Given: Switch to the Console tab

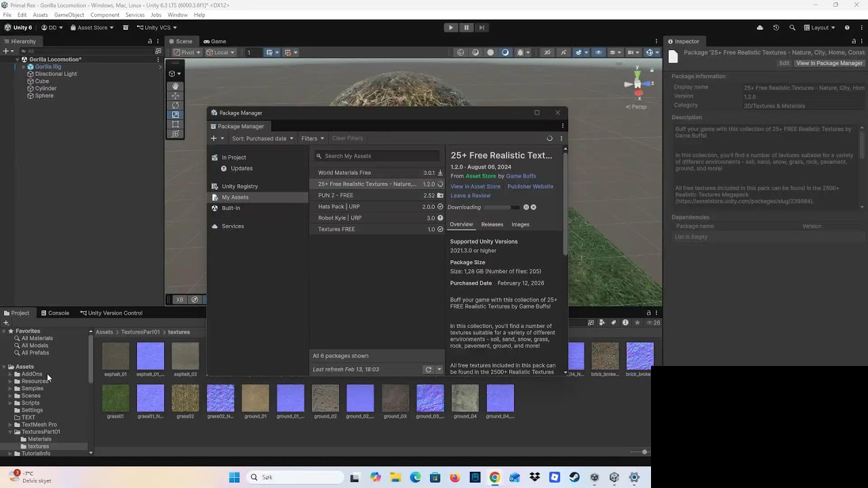Looking at the screenshot, I should click(x=54, y=313).
